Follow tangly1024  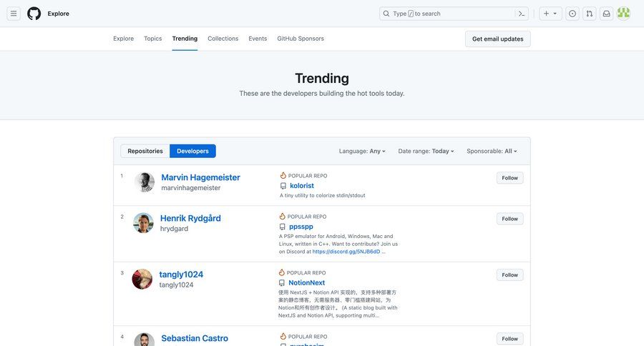[x=509, y=275]
